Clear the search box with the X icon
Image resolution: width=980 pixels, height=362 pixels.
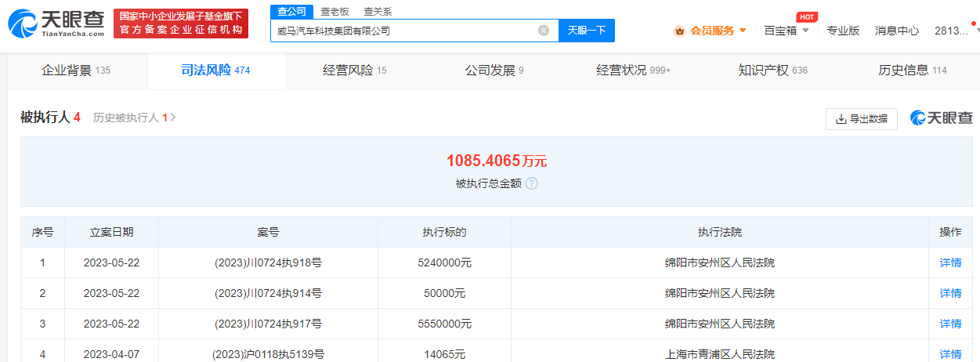544,31
